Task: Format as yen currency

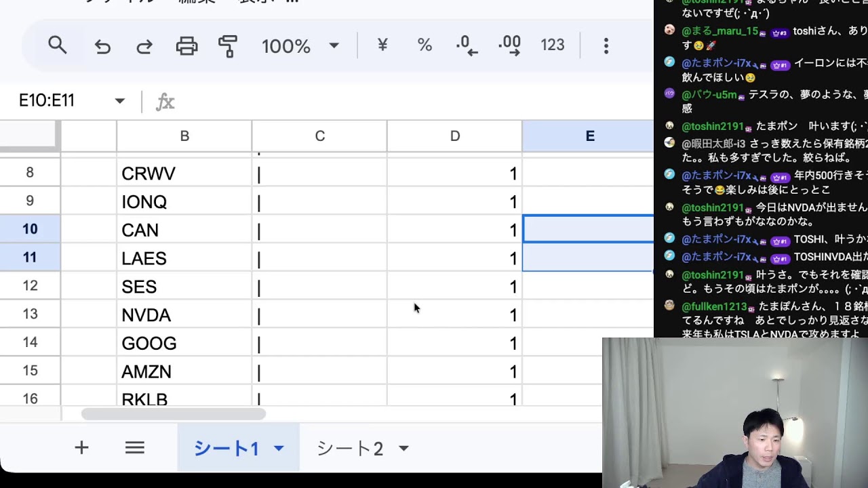Action: pyautogui.click(x=382, y=45)
